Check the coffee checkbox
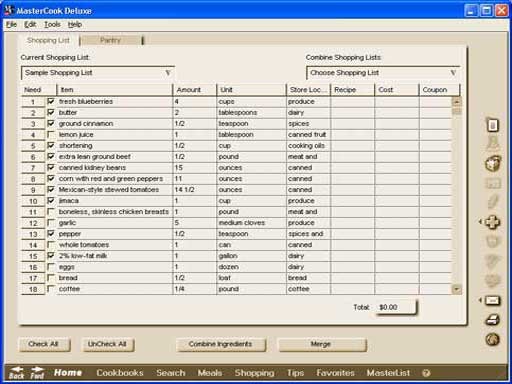Image resolution: width=512 pixels, height=384 pixels. pos(51,288)
